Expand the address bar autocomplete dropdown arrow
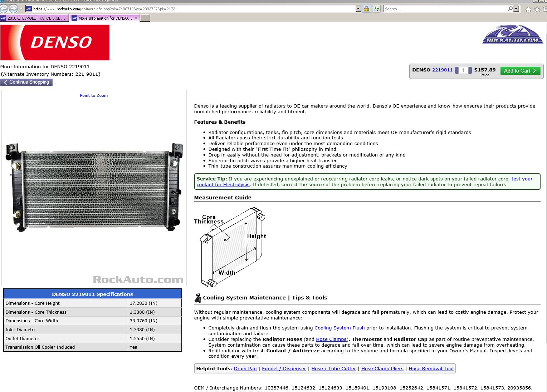This screenshot has height=392, width=547. click(358, 9)
